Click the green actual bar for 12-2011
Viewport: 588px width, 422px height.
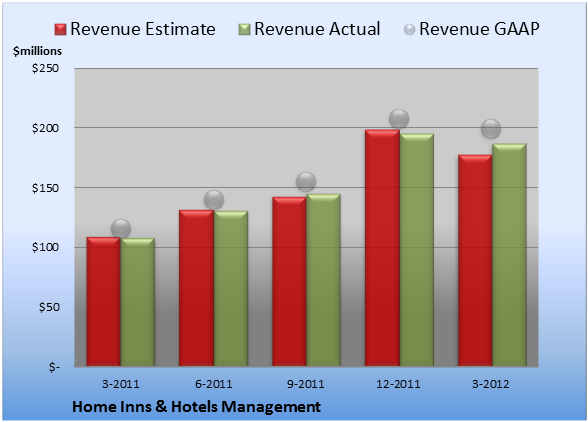(x=417, y=250)
